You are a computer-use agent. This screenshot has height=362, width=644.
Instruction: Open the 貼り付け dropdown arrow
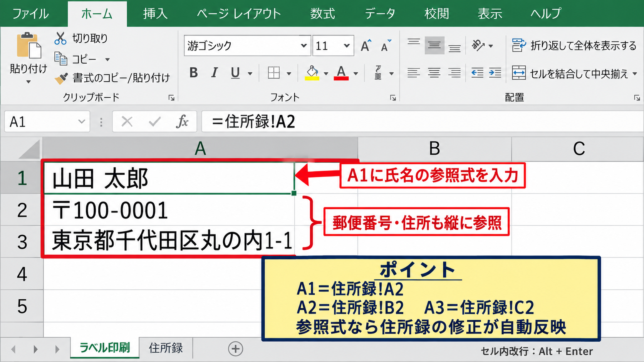(x=28, y=82)
